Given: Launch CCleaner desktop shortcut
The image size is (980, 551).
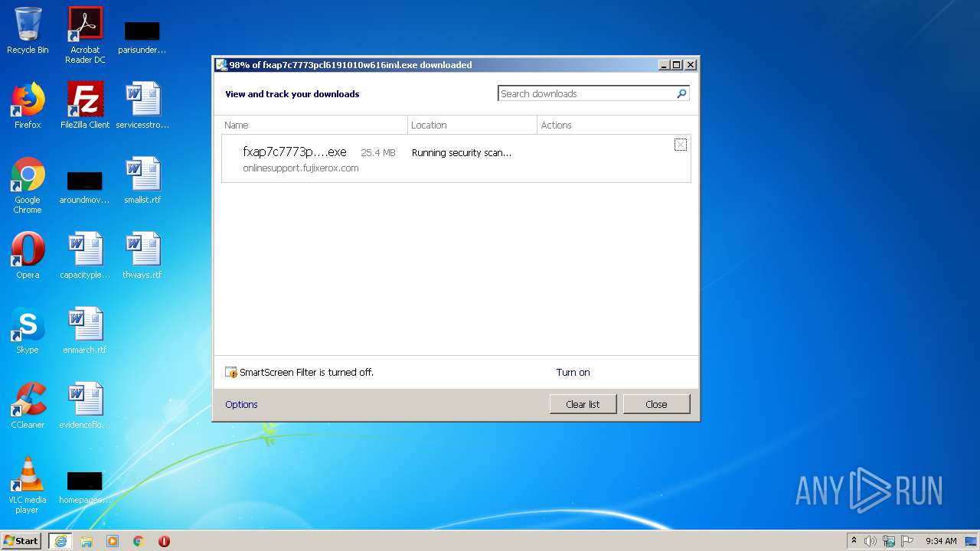Looking at the screenshot, I should coord(28,405).
